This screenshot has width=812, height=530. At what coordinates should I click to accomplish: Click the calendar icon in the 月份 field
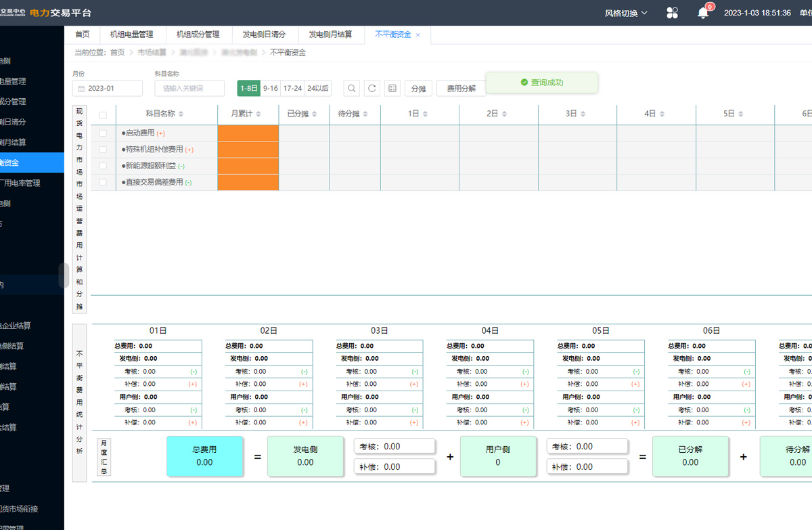(x=82, y=89)
